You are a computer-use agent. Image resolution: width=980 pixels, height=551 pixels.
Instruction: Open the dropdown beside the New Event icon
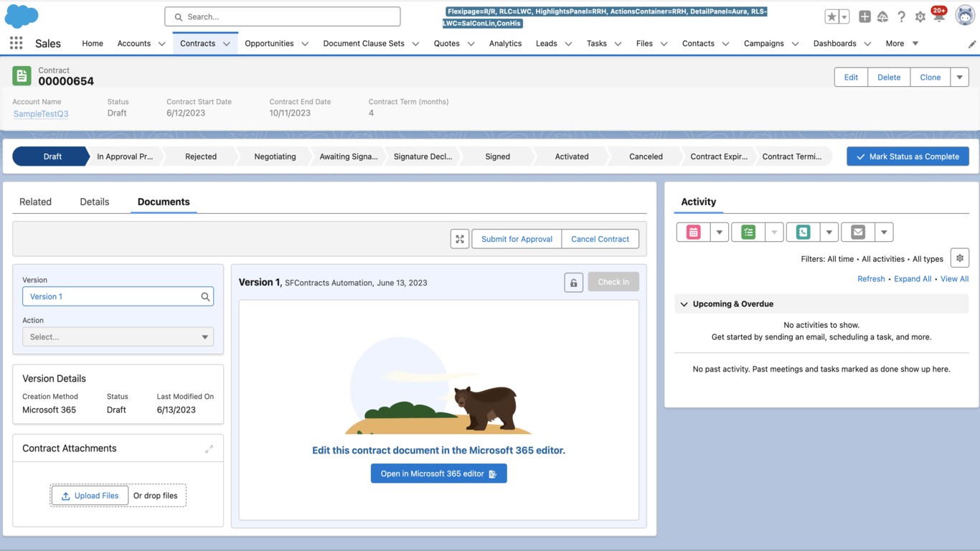[x=719, y=232]
